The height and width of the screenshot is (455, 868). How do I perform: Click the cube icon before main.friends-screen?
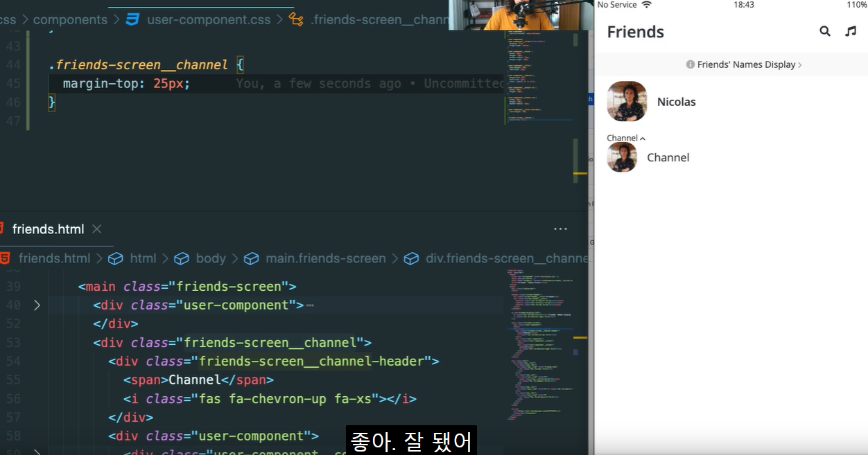pos(252,258)
